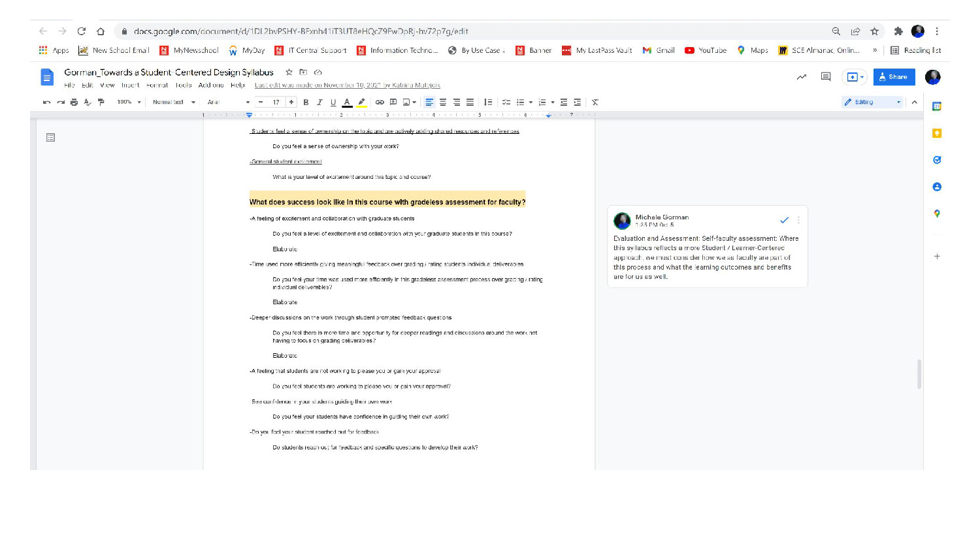Star this document
Screen dimensions: 980x551
pos(289,72)
